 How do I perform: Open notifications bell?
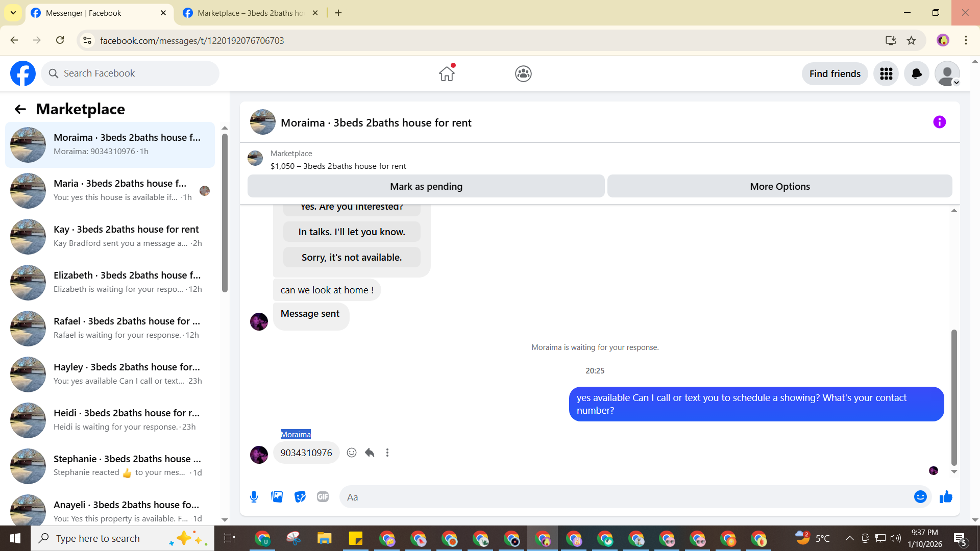(917, 74)
